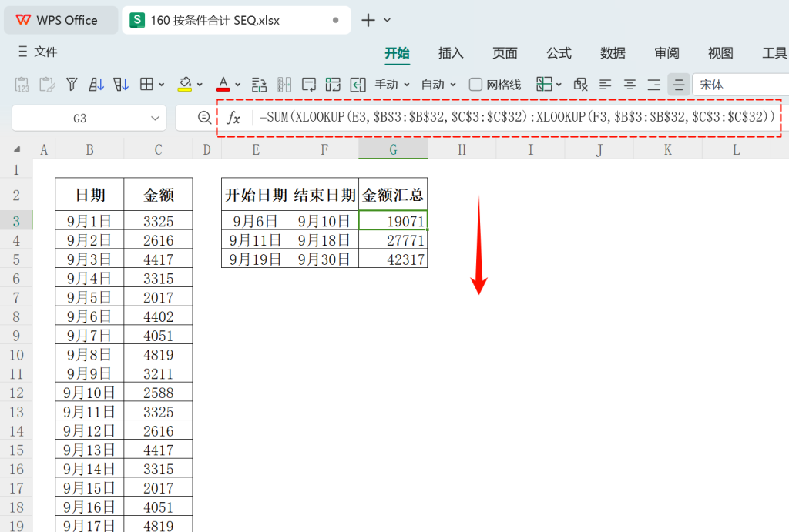Toggle the highlighted justify alignment icon
Image resolution: width=789 pixels, height=532 pixels.
click(679, 85)
